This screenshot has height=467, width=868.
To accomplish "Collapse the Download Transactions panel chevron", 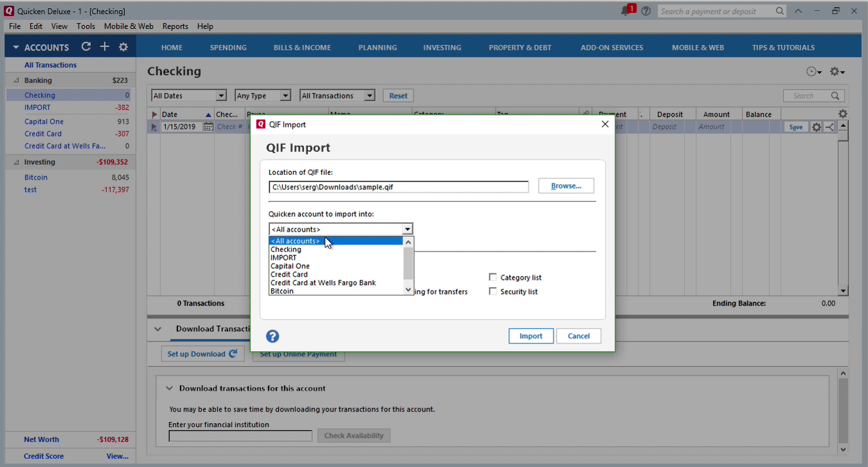I will coord(158,329).
